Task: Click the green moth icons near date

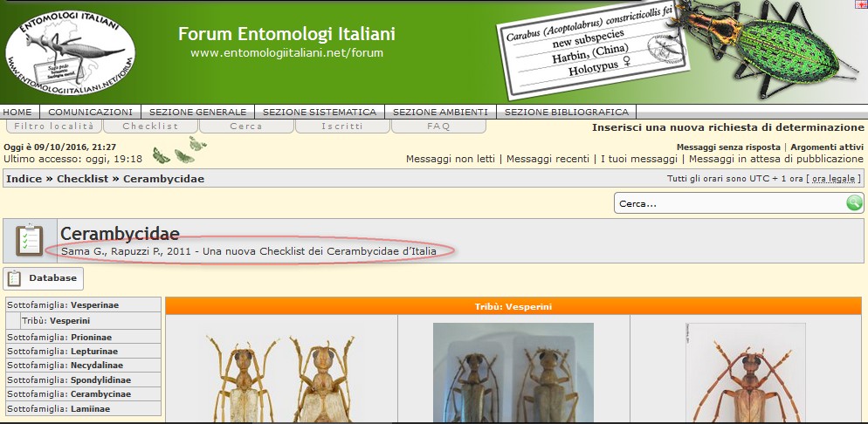Action: tap(179, 152)
